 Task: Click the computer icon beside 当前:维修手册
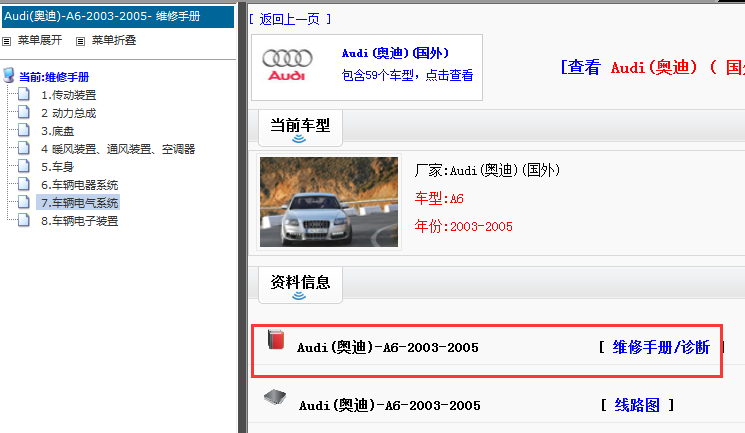pos(9,75)
